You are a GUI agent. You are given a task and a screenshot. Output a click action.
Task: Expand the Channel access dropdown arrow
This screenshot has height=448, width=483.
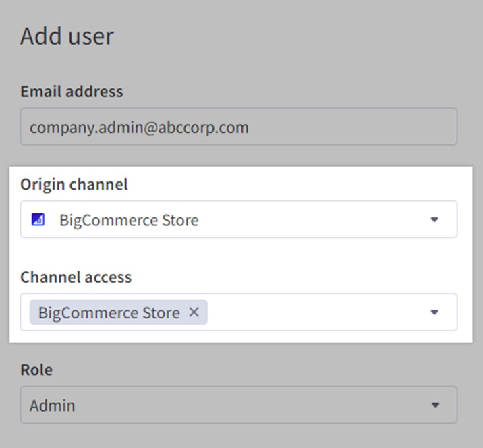pos(434,312)
